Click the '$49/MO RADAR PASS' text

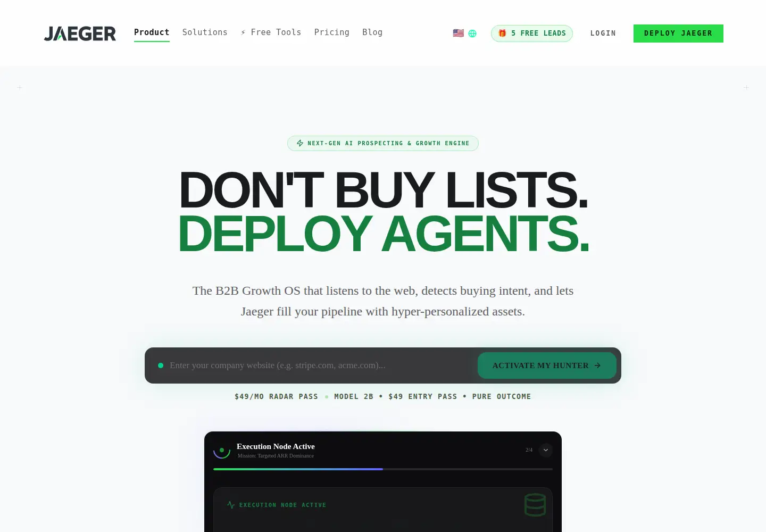click(x=277, y=396)
